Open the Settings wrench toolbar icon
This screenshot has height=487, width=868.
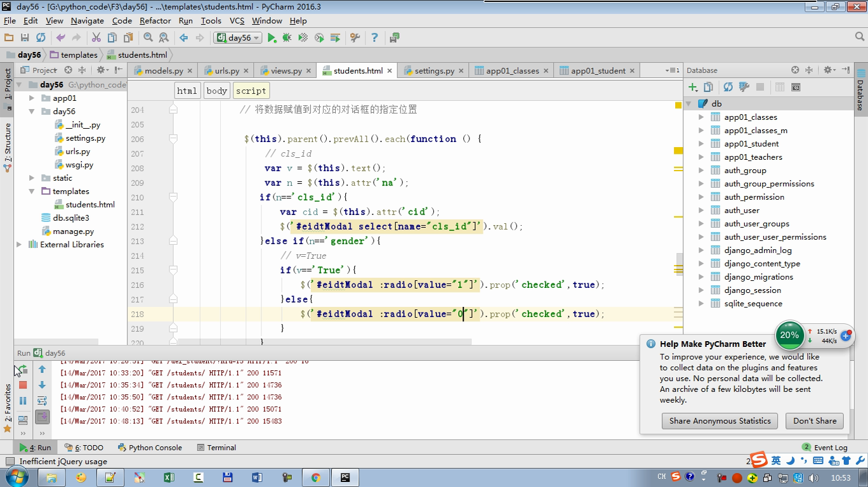pos(355,38)
